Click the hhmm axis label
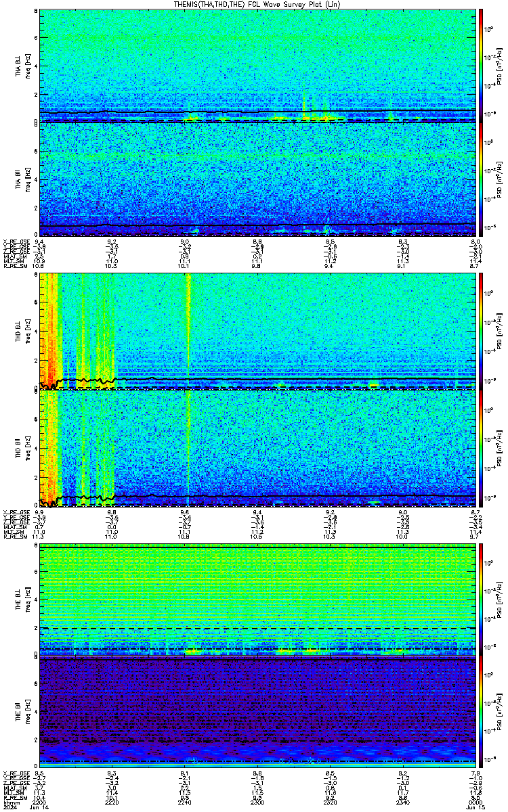 pyautogui.click(x=10, y=803)
